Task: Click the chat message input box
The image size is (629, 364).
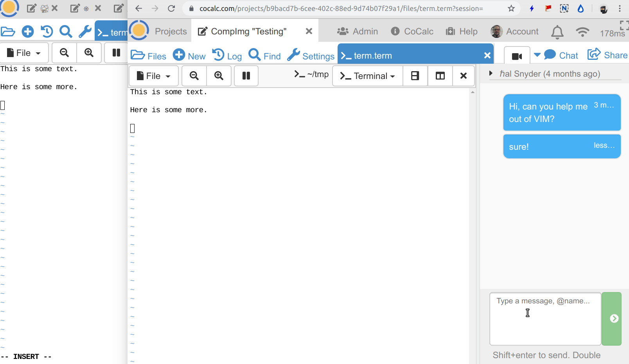Action: (x=545, y=319)
